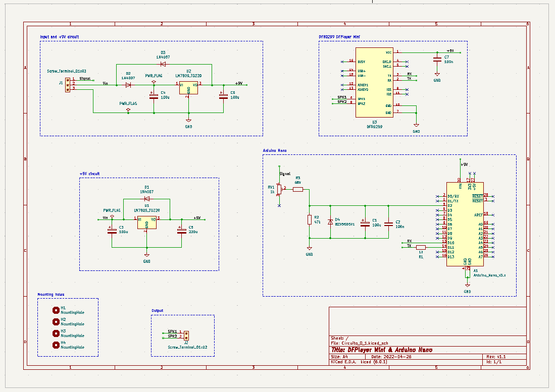555x392 pixels.
Task: Click the A1 Arduino Nano module body
Action: [465, 224]
